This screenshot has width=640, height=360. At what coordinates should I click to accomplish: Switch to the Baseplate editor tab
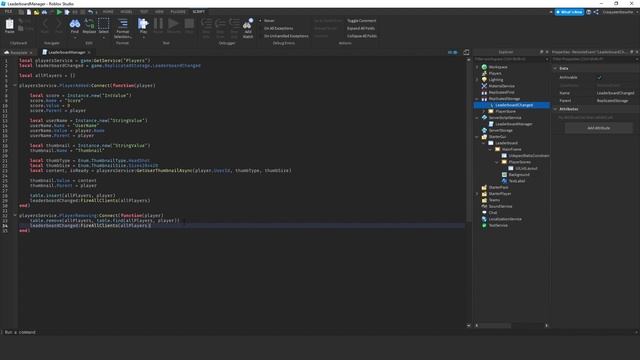click(18, 53)
